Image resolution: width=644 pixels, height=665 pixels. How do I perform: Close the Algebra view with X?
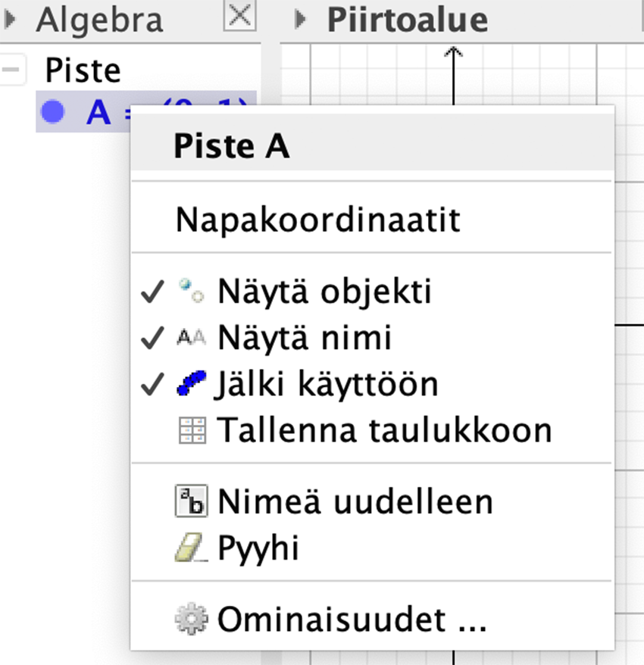239,16
